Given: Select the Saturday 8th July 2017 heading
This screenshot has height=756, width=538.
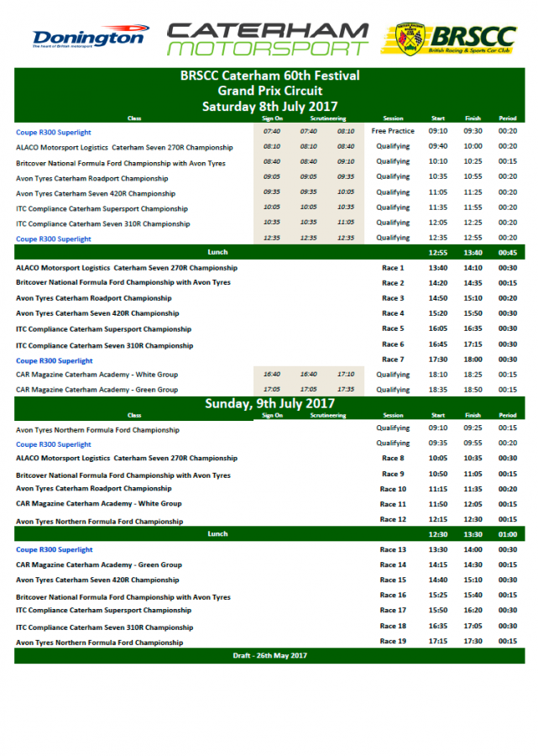Looking at the screenshot, I should (x=269, y=106).
